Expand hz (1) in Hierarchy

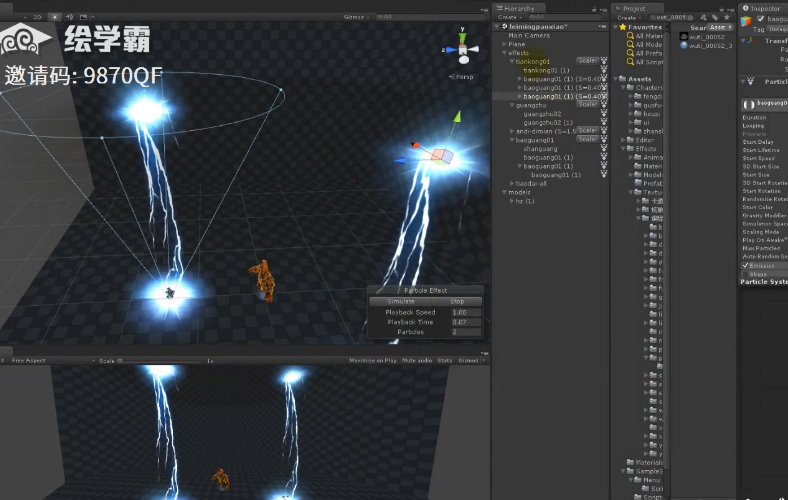tap(512, 201)
